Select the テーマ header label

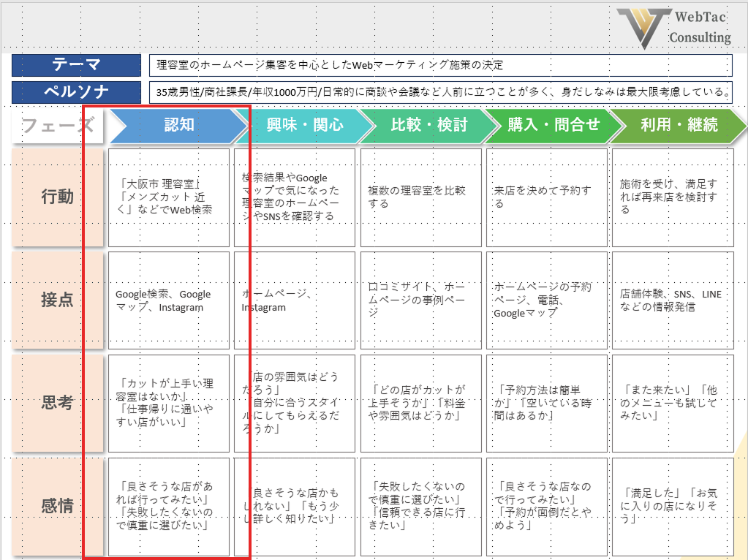pyautogui.click(x=76, y=65)
